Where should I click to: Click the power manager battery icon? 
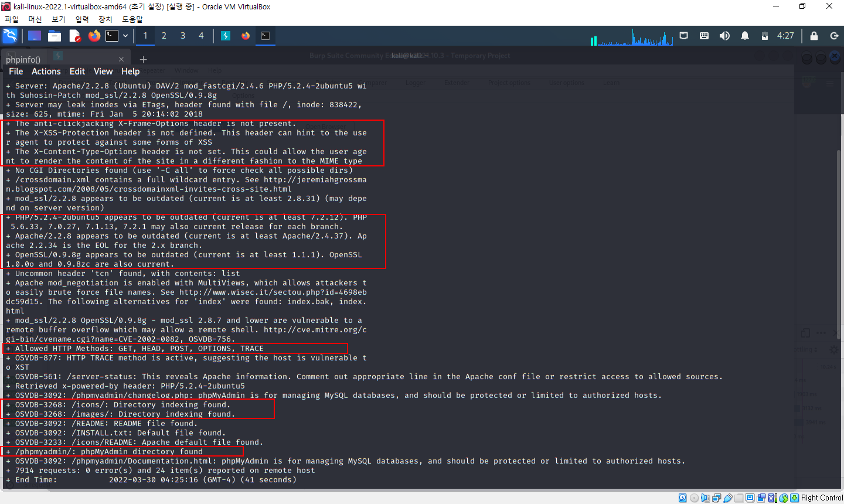765,36
